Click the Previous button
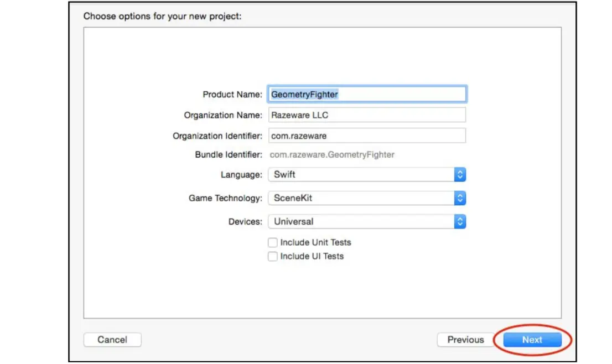 465,340
